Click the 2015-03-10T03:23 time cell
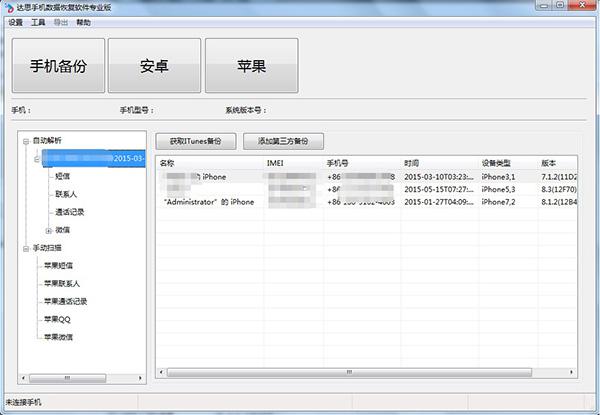This screenshot has height=415, width=600. tap(439, 177)
